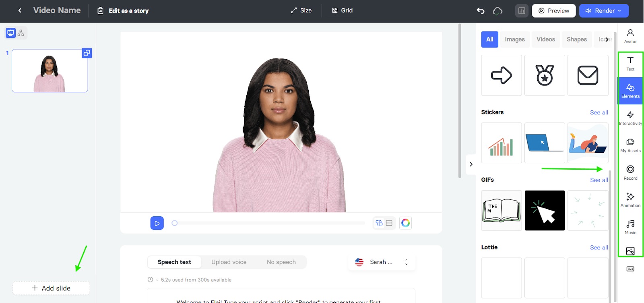
Task: Click Add slide button
Action: click(x=51, y=288)
